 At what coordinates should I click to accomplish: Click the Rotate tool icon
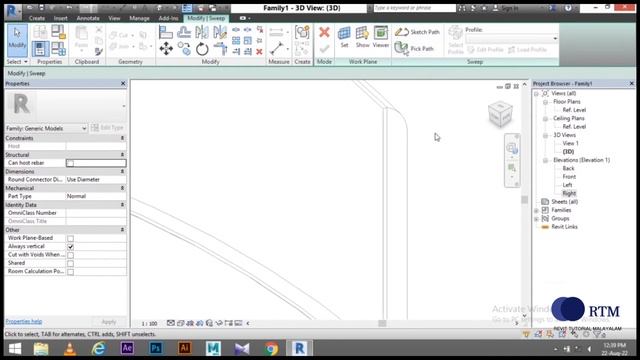202,49
